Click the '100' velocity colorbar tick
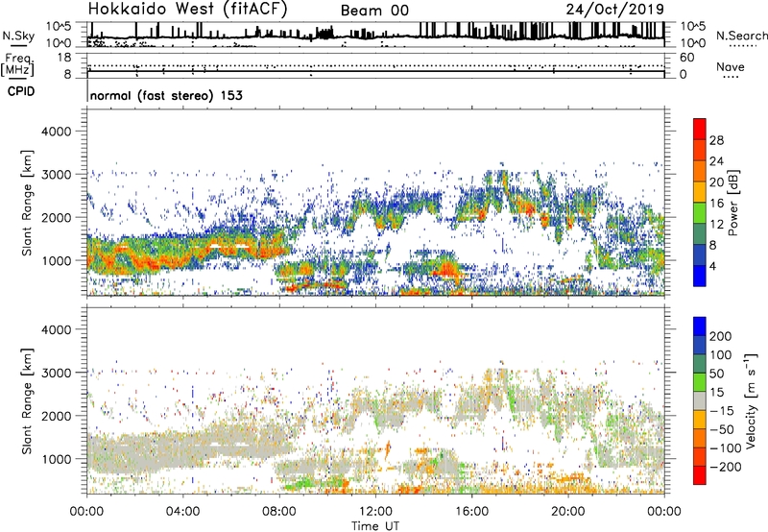This screenshot has width=768, height=532. (721, 355)
